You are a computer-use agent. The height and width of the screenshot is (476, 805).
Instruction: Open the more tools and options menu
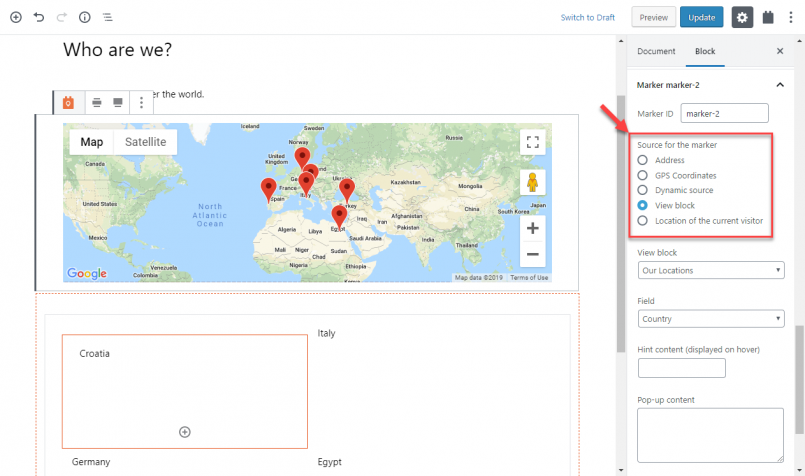click(x=791, y=17)
